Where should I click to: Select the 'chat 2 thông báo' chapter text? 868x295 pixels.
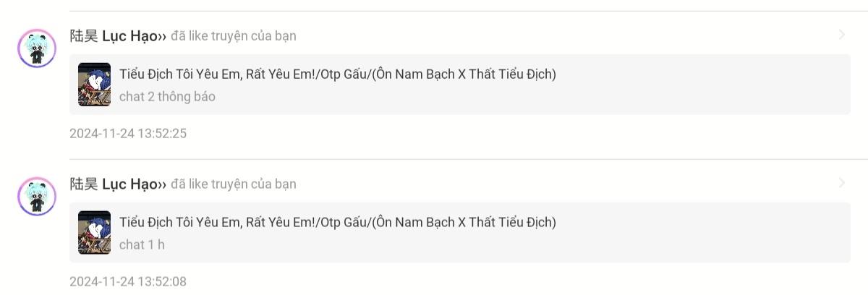167,97
